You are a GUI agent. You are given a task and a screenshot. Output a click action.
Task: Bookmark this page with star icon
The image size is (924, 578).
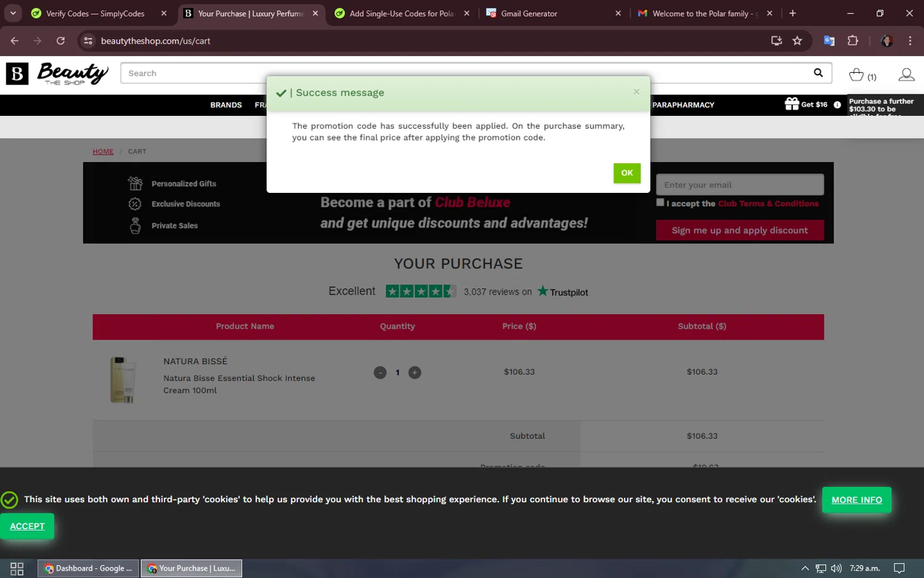pyautogui.click(x=797, y=41)
